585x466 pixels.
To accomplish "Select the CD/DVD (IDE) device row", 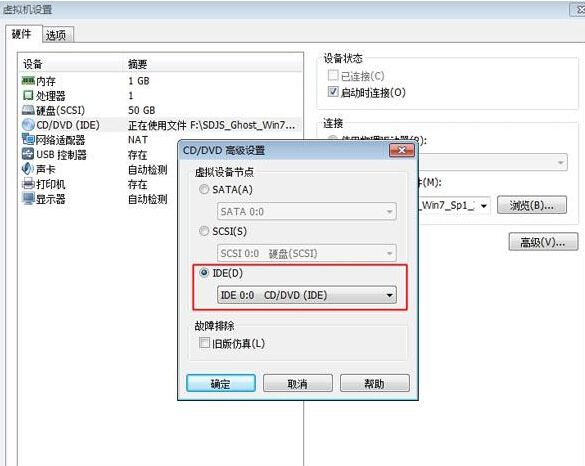I will (x=160, y=125).
